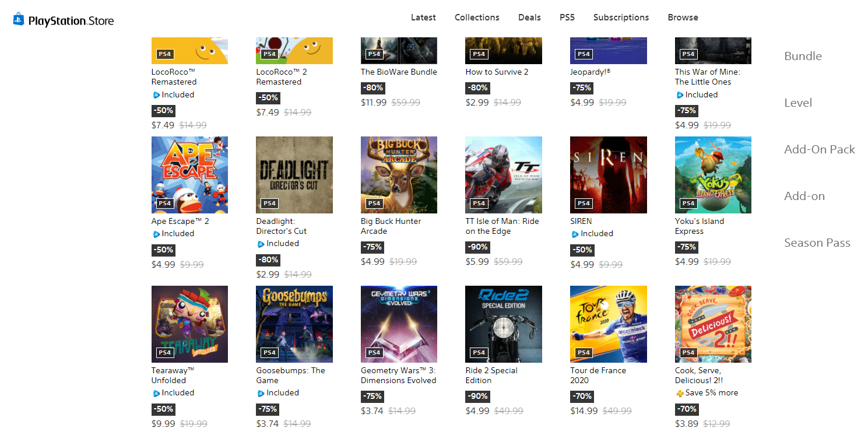The image size is (868, 435).
Task: Open the Browse tab
Action: 683,17
